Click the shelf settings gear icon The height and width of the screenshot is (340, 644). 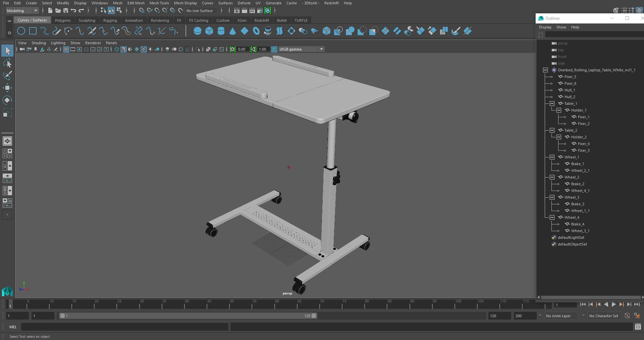tap(9, 33)
